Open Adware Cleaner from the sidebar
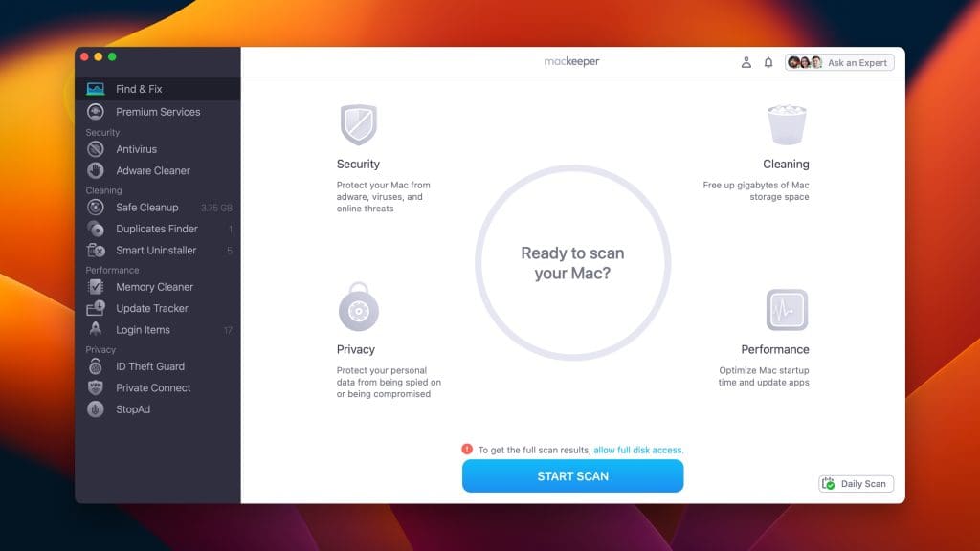 pos(158,170)
